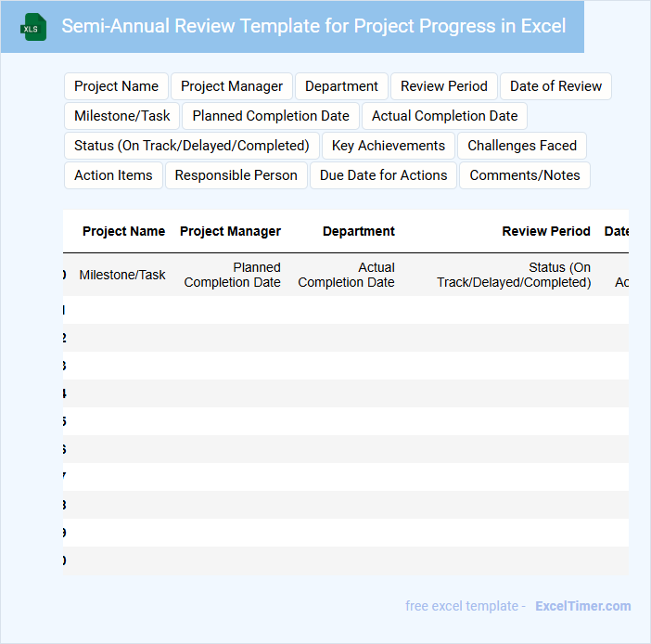Click the green XLS file icon
This screenshot has width=651, height=644.
tap(33, 27)
